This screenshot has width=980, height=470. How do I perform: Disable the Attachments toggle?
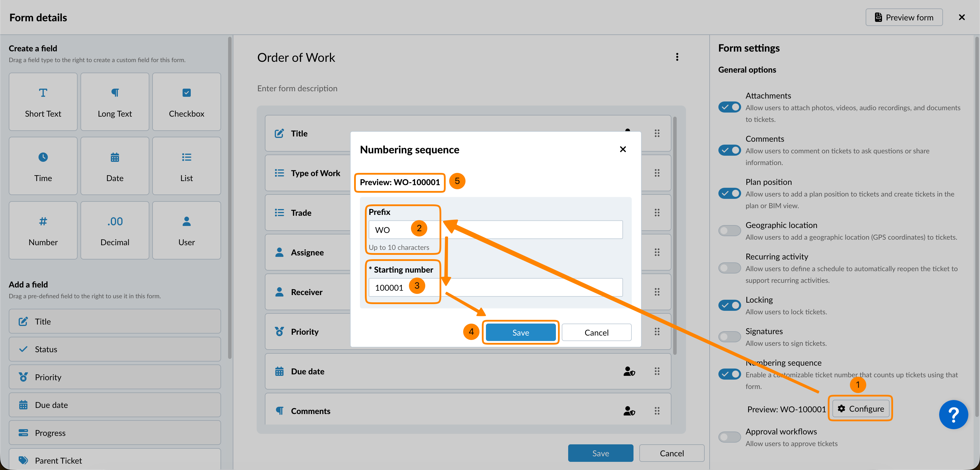pyautogui.click(x=729, y=107)
